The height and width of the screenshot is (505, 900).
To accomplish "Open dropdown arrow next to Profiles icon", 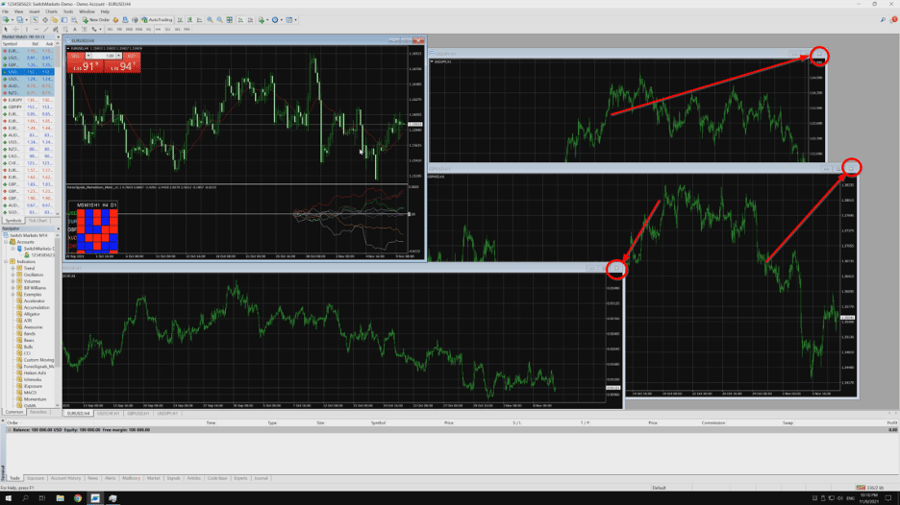I will coord(26,20).
